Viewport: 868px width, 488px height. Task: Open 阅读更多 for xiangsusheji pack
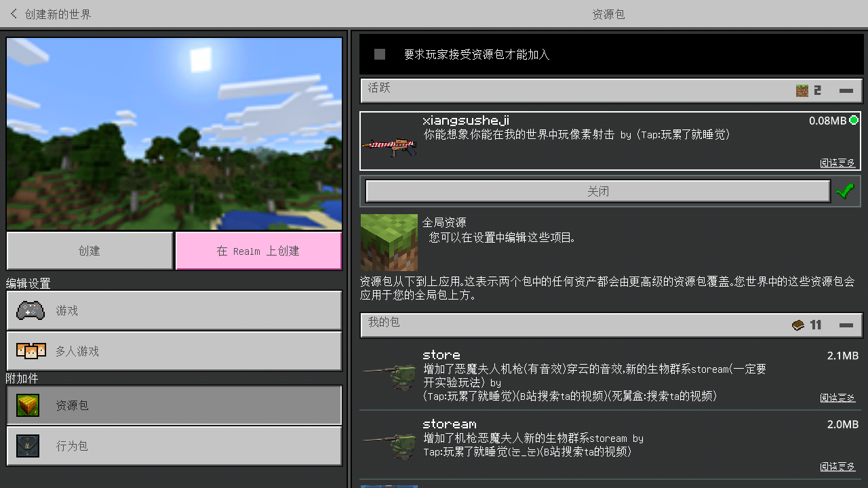(x=837, y=163)
